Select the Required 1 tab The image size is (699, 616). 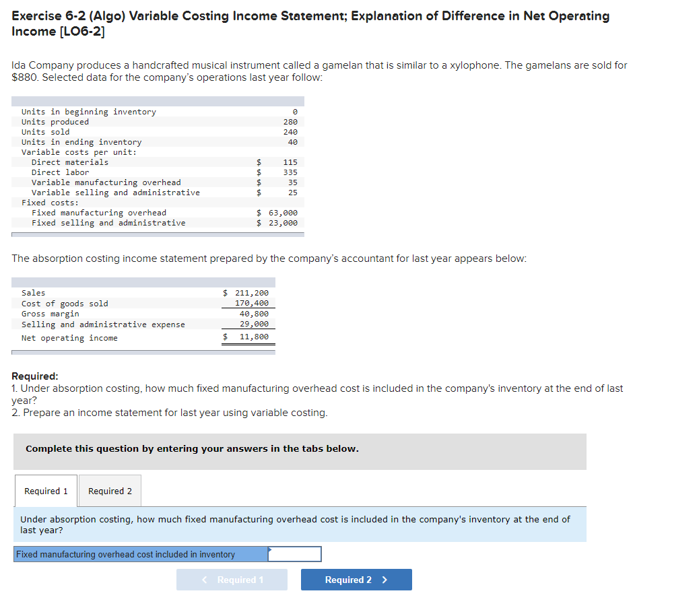(45, 491)
